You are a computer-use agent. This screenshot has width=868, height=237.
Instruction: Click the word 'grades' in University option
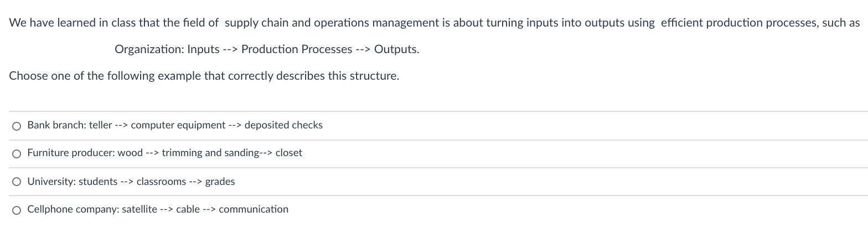point(220,182)
